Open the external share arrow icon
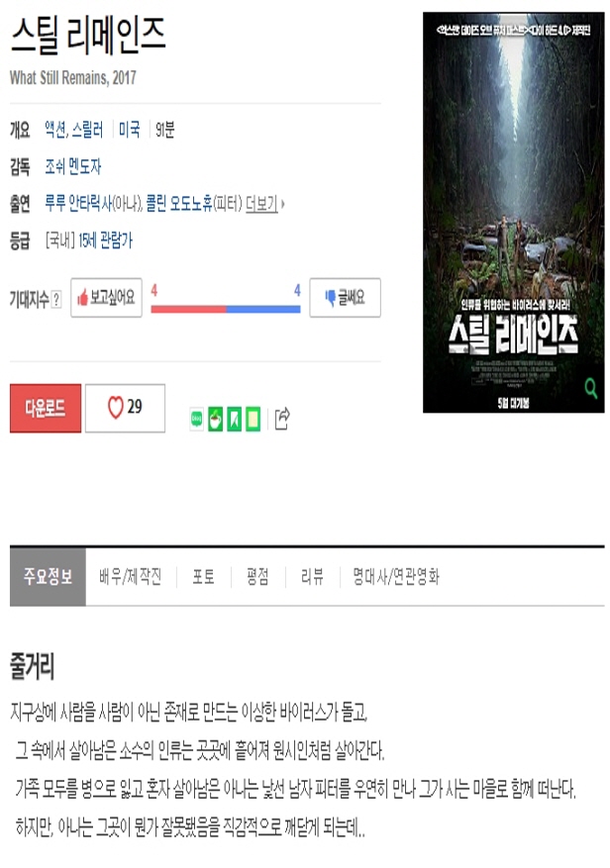The image size is (610, 868). click(282, 419)
